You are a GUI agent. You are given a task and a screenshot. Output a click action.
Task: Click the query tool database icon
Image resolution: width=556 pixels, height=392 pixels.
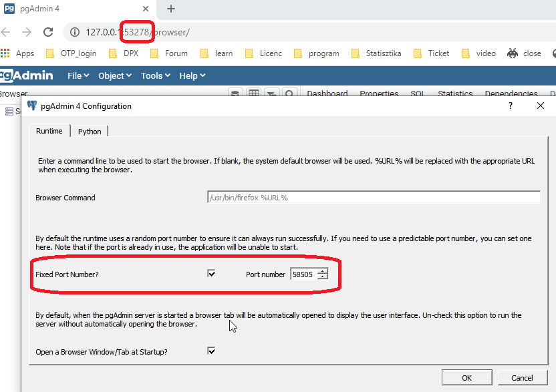(235, 94)
